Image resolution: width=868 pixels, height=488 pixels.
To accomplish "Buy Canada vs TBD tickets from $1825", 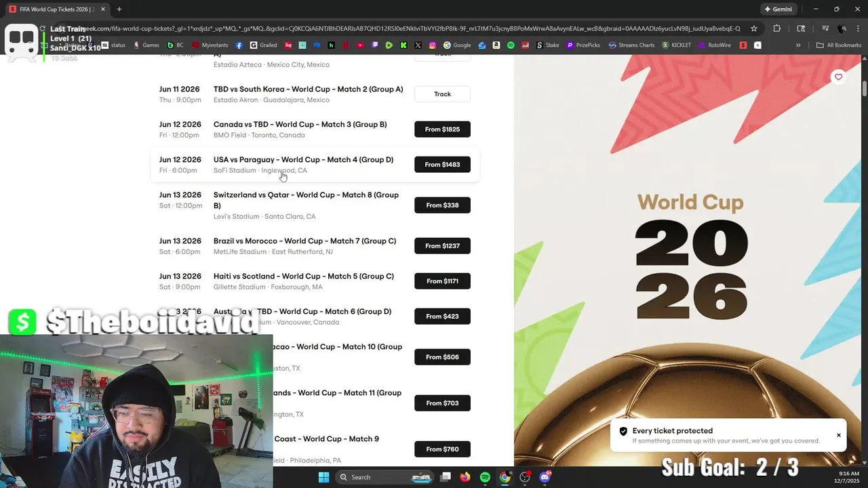I will pos(442,129).
